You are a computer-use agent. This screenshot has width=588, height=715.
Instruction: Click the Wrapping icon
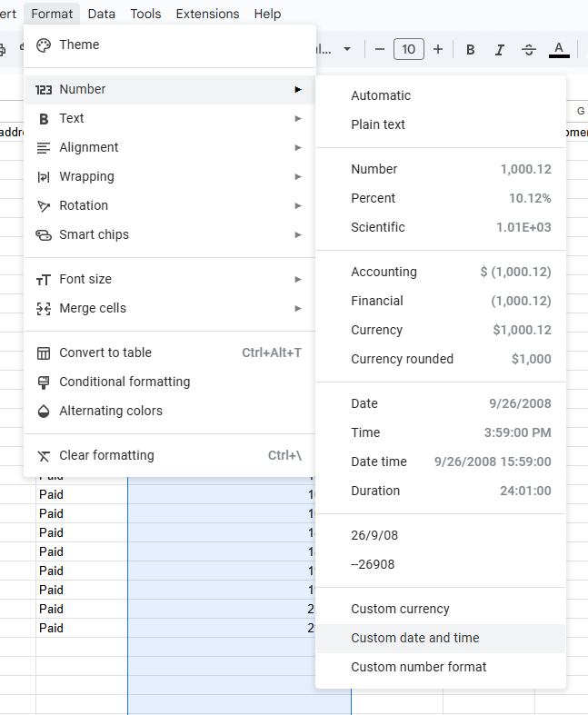[44, 177]
